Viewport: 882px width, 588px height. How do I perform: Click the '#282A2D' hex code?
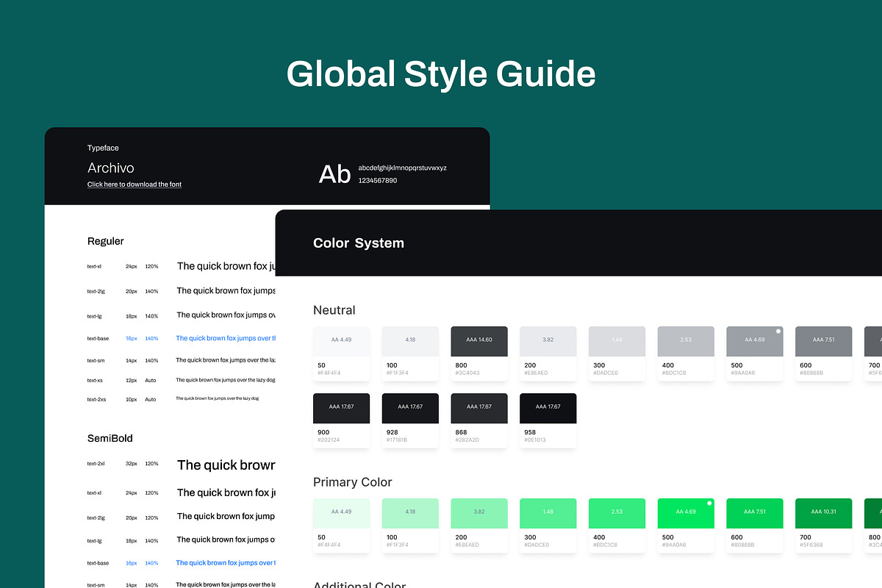(x=467, y=440)
